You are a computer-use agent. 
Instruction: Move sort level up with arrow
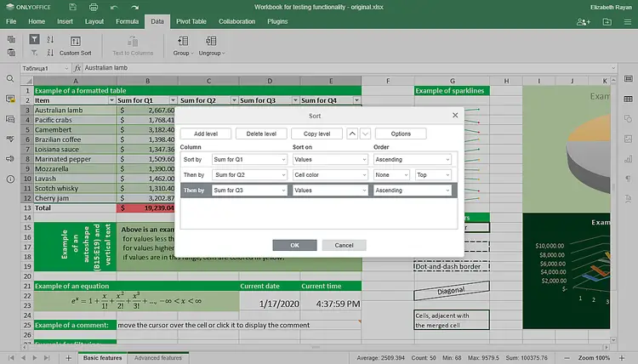click(x=352, y=134)
